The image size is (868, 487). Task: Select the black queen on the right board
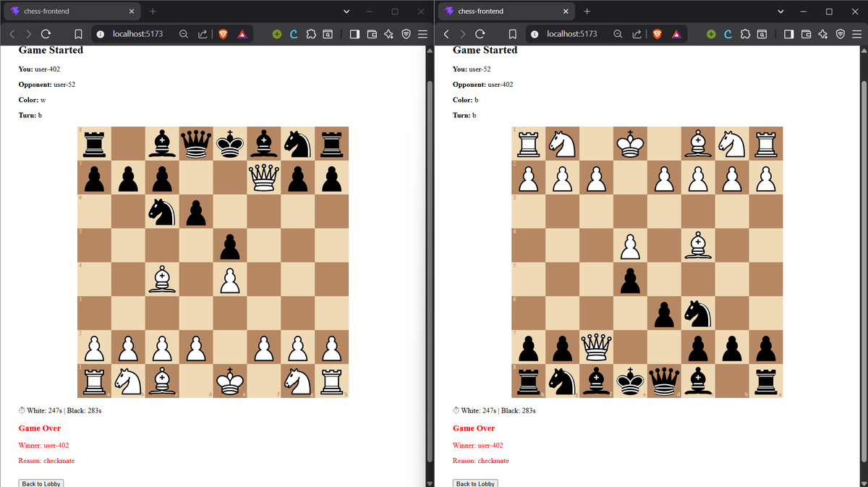(x=664, y=381)
